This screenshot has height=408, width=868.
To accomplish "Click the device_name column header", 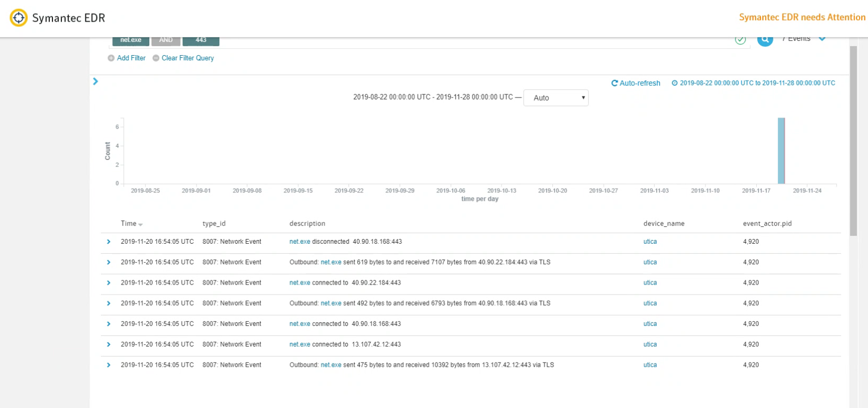I will [x=664, y=224].
